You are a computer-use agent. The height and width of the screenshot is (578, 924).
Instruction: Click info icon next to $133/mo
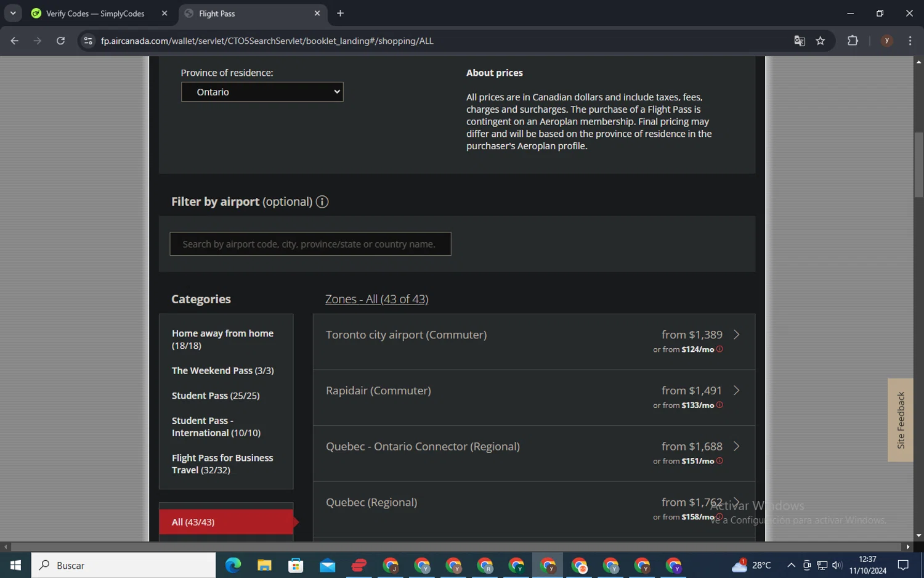click(x=719, y=405)
